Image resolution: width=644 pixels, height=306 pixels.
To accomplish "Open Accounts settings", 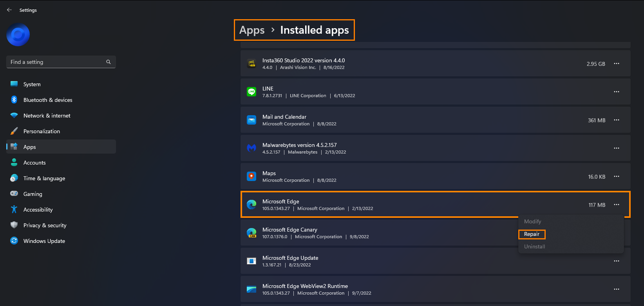I will (61, 163).
